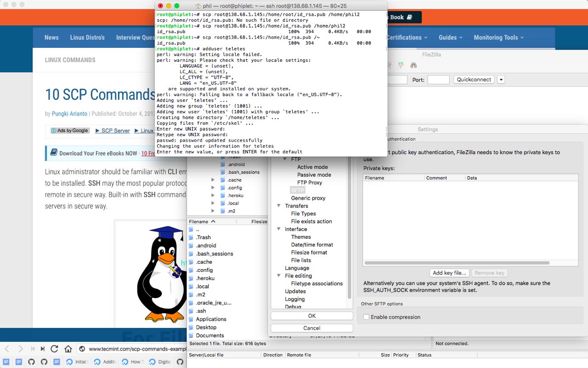Click the .ssh folder icon in file list
Image resolution: width=588 pixels, height=368 pixels.
(x=191, y=311)
